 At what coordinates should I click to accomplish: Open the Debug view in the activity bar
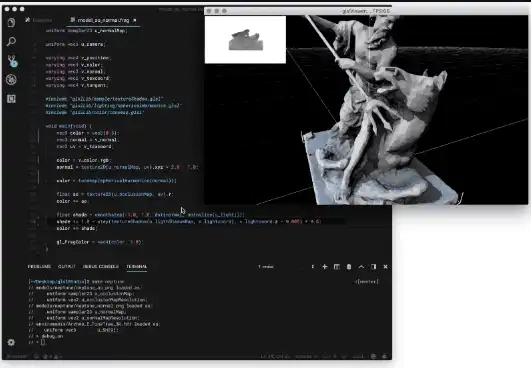[11, 80]
